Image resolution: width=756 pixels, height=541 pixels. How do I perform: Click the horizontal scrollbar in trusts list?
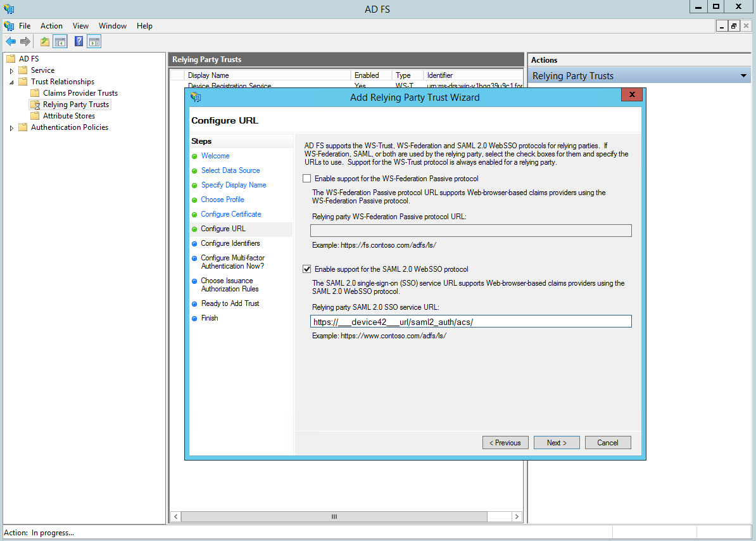[x=334, y=517]
